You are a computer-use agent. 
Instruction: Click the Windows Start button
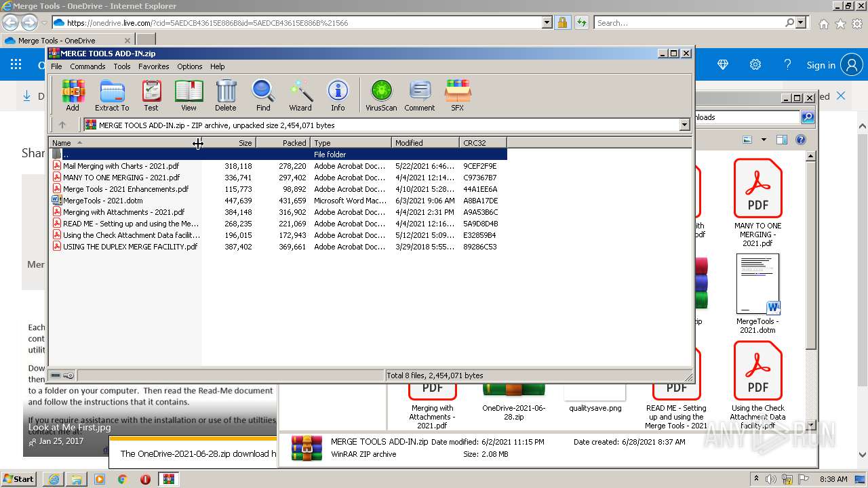tap(18, 479)
